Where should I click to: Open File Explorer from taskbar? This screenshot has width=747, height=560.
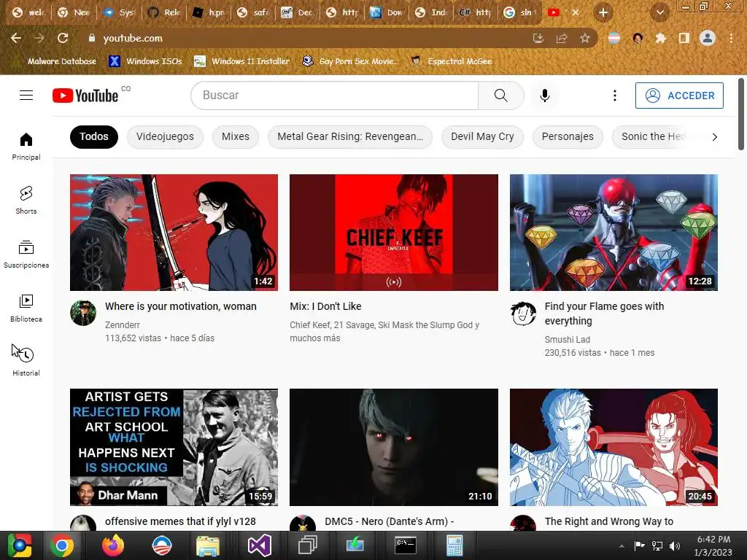pyautogui.click(x=208, y=545)
